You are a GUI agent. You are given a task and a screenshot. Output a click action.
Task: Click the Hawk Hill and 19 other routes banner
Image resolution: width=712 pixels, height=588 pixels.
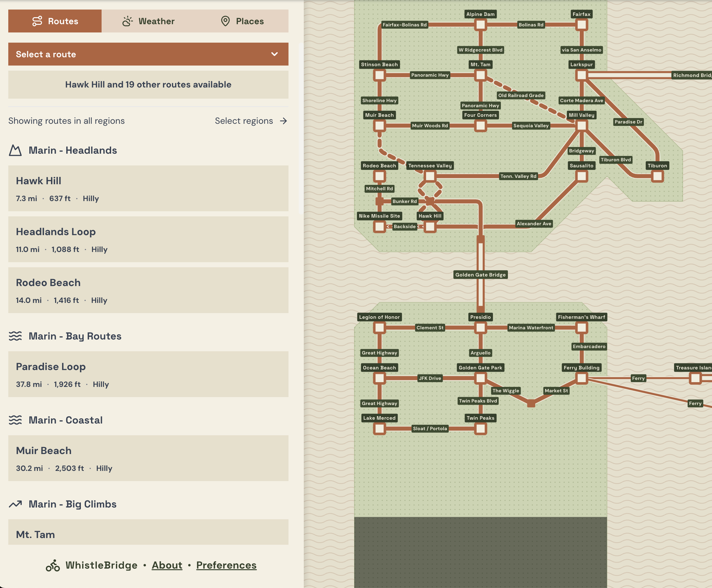click(x=148, y=84)
